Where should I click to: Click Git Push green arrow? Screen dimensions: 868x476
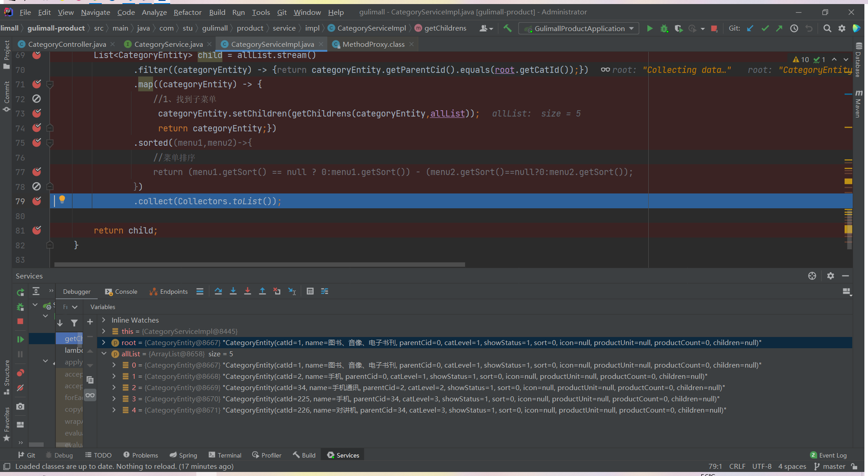pyautogui.click(x=779, y=28)
